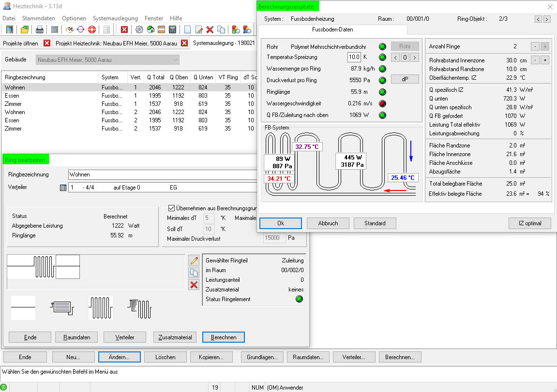Open help via the lifebuoy icon
557x392 pixels.
pos(92,29)
